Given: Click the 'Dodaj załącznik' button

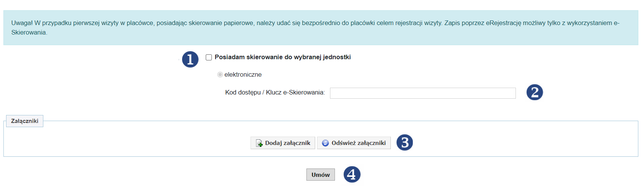Looking at the screenshot, I should tap(283, 143).
